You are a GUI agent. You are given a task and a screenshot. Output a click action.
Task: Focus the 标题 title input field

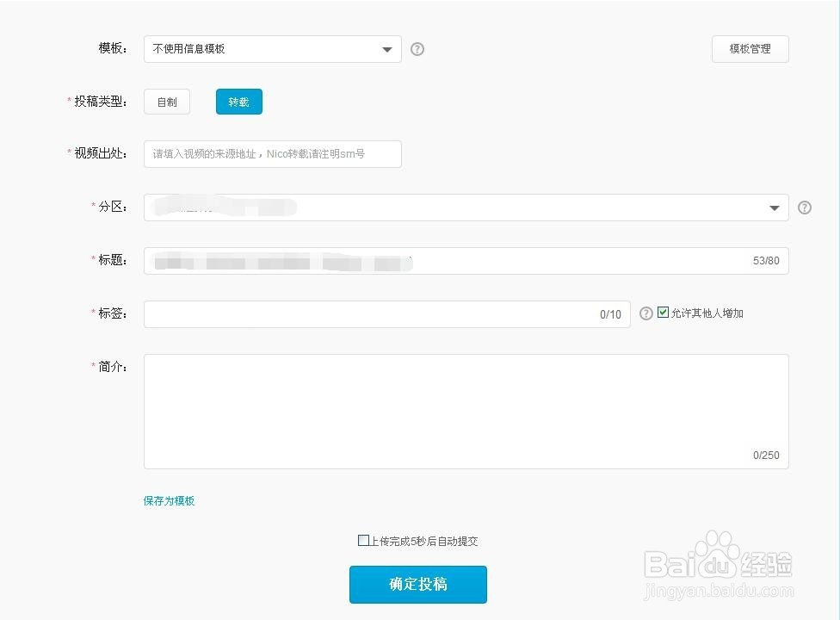[x=466, y=261]
